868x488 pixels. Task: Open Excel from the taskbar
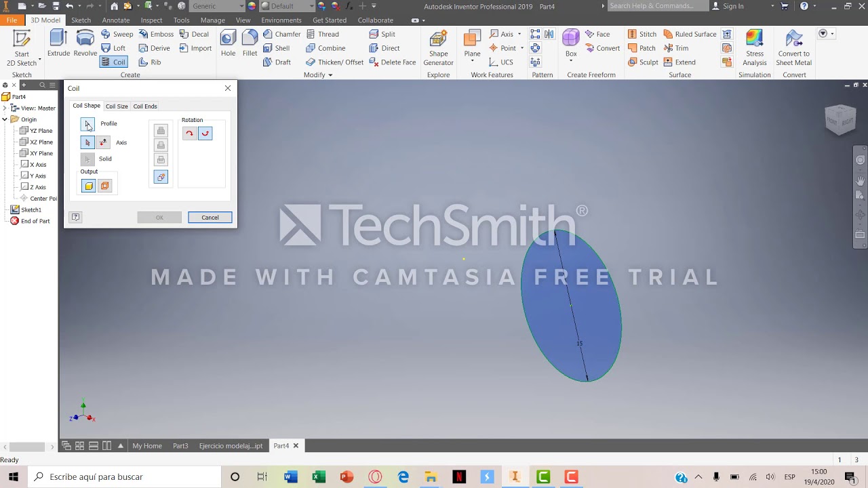click(x=319, y=477)
